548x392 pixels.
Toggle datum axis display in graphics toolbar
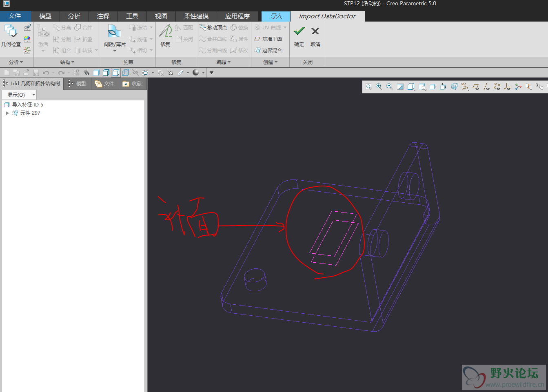pos(486,86)
